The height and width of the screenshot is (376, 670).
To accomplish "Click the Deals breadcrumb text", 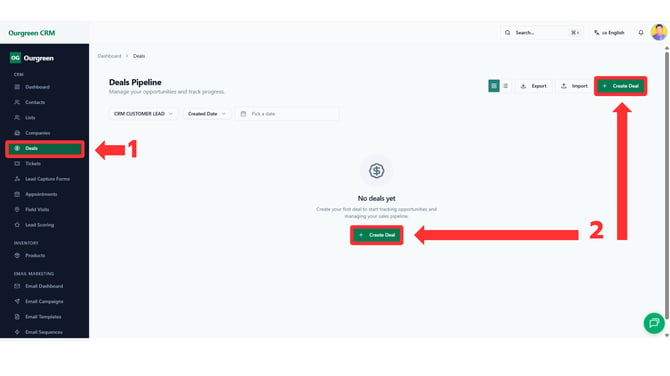I will coord(139,56).
